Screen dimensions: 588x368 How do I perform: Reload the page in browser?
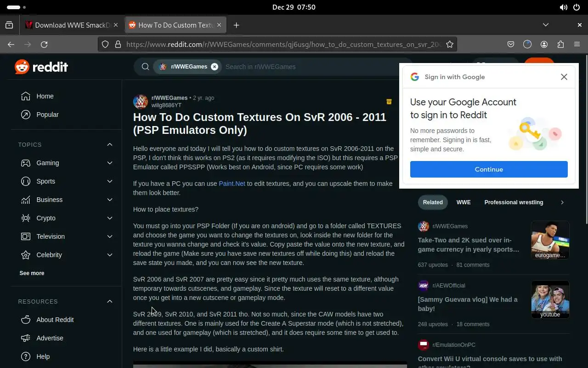(44, 44)
